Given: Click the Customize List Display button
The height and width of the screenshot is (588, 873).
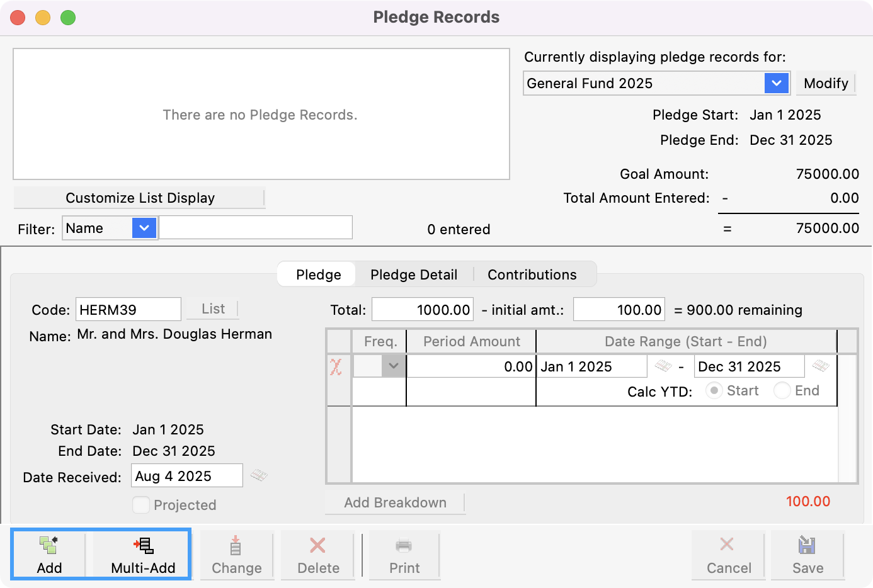Looking at the screenshot, I should pyautogui.click(x=140, y=198).
